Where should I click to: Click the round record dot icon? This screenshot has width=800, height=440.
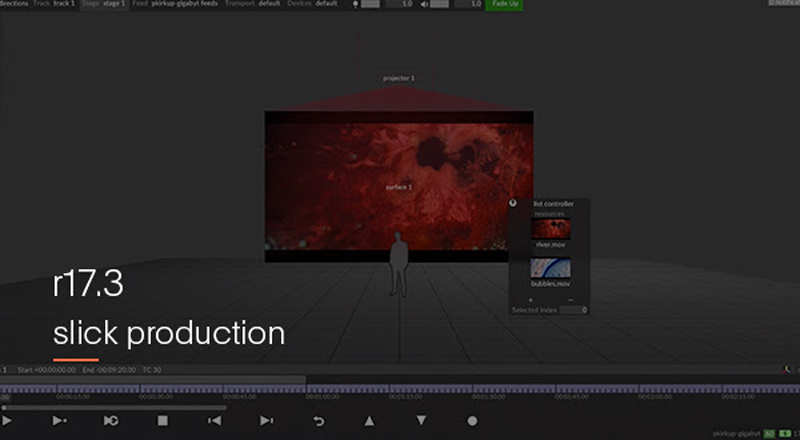(x=472, y=421)
